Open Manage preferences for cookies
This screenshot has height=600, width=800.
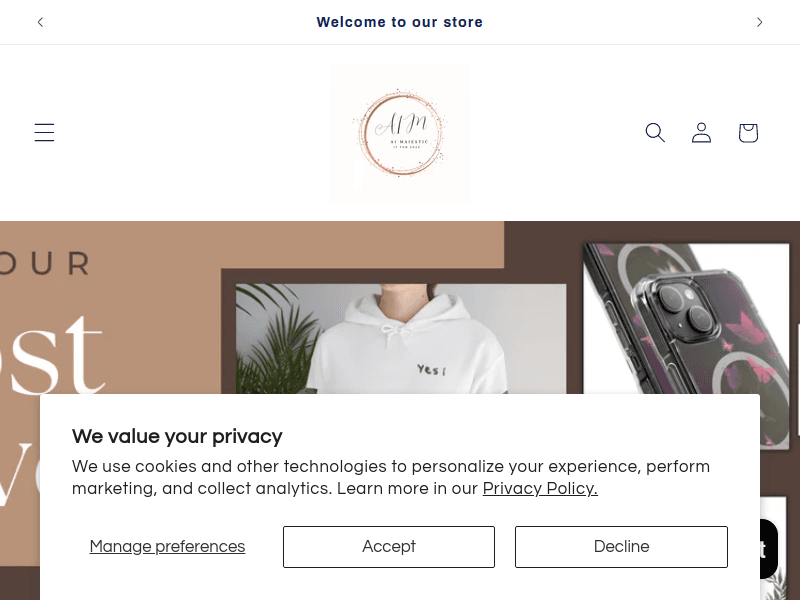pos(167,547)
